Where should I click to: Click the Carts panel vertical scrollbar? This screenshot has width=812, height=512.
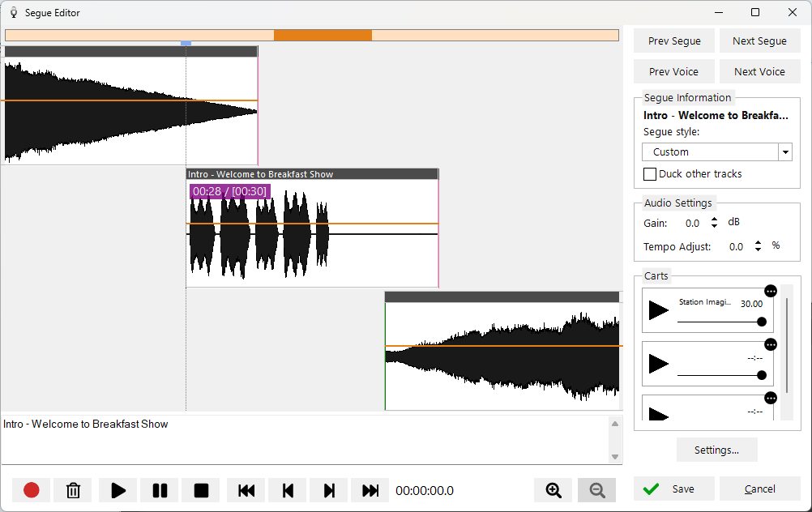pyautogui.click(x=787, y=345)
